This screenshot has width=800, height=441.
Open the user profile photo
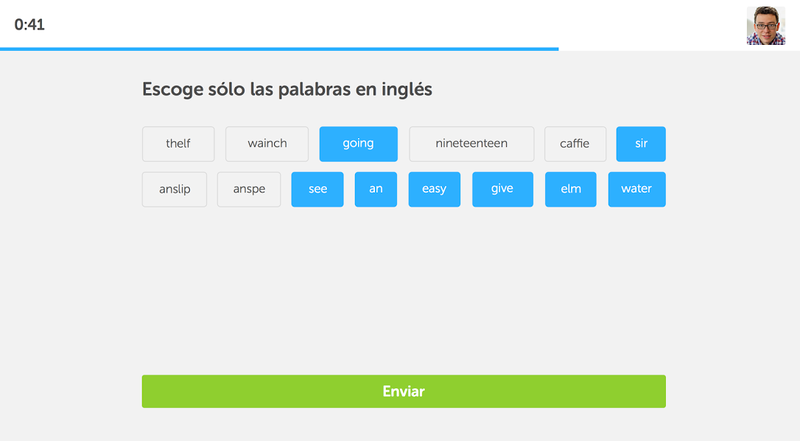tap(766, 26)
